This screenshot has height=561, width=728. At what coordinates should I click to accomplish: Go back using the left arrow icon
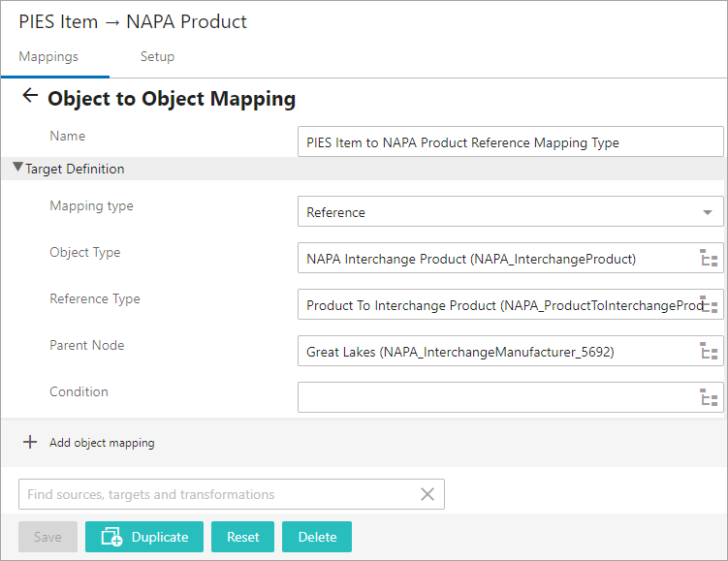(x=30, y=96)
